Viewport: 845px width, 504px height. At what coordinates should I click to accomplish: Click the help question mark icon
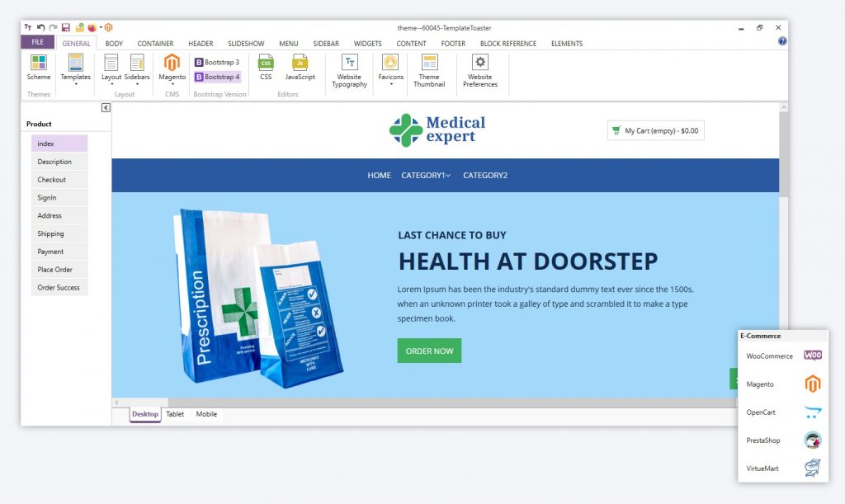[x=781, y=41]
